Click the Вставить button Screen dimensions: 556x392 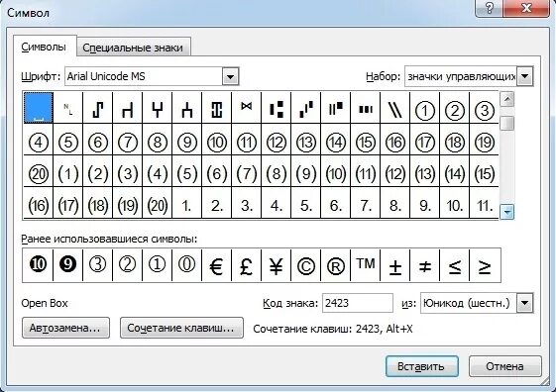click(x=421, y=366)
